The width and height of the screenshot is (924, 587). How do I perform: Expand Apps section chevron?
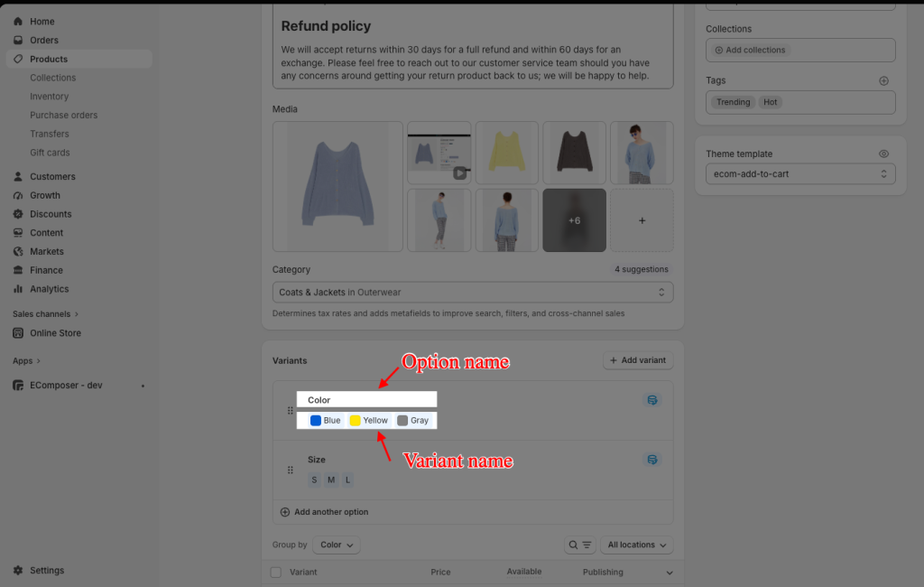click(x=39, y=361)
